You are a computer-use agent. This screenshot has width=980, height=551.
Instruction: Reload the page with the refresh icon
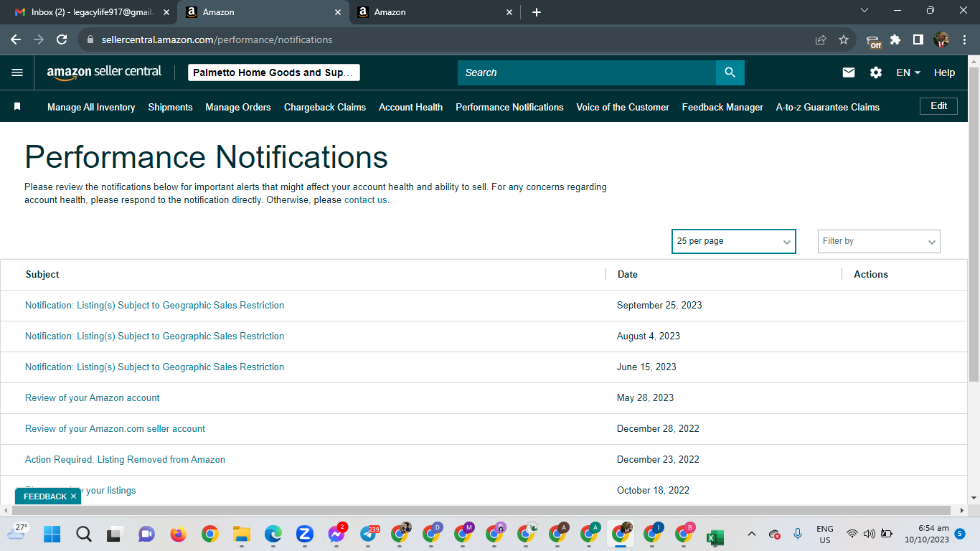pyautogui.click(x=62, y=39)
